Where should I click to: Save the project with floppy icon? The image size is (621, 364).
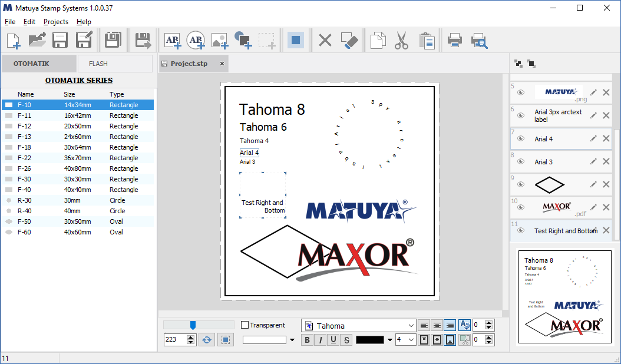(60, 41)
